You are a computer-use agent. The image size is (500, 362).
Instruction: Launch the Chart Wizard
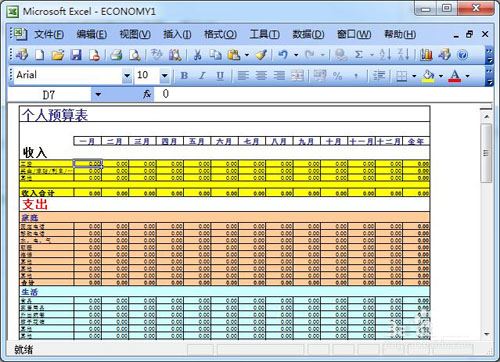click(x=426, y=55)
